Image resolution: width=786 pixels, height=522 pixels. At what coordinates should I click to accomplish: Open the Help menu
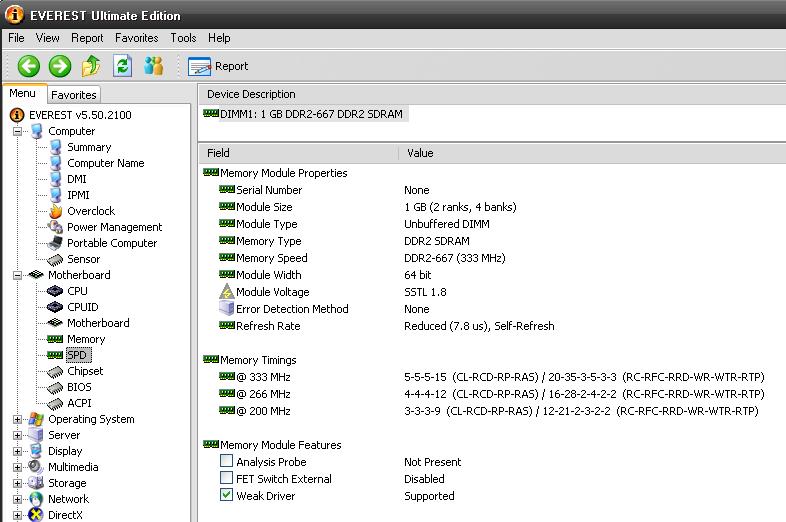point(219,38)
